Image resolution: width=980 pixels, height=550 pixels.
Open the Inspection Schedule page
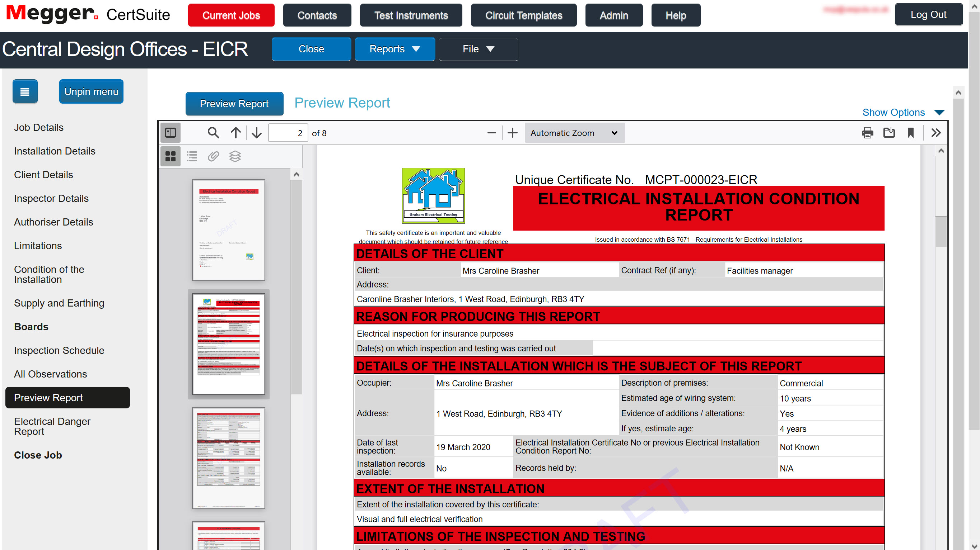(59, 350)
